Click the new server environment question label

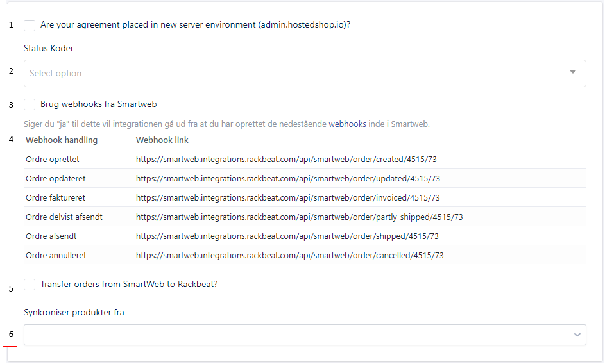[195, 25]
